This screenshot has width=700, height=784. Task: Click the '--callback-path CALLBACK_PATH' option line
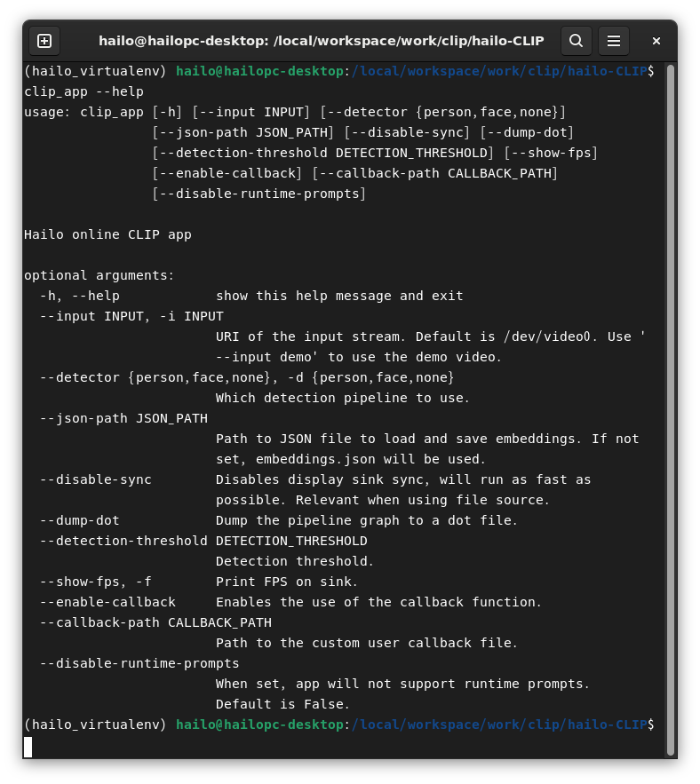(155, 622)
